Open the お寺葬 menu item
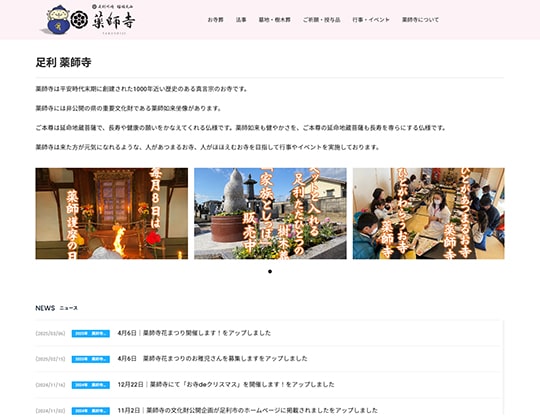Screen dimensions: 540x420 point(216,20)
